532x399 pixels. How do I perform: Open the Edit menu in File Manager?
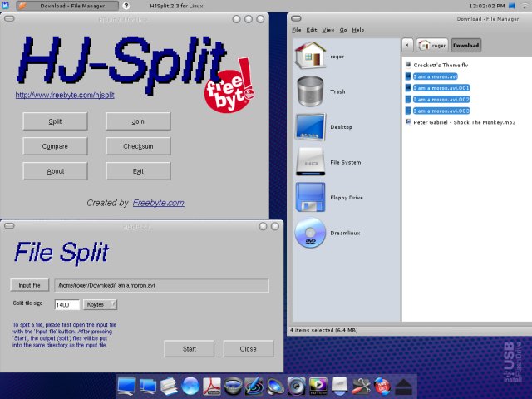(x=312, y=30)
